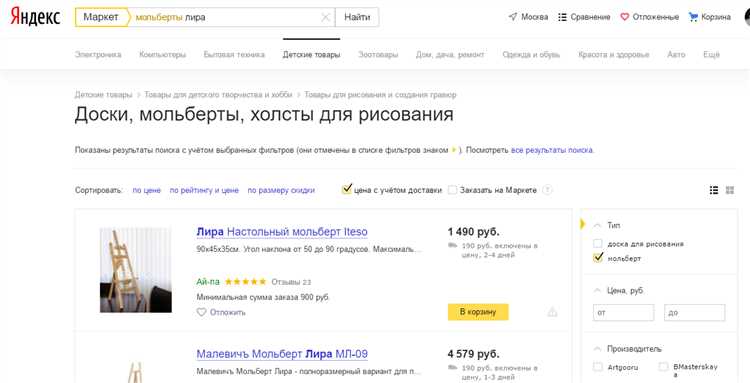Sort results по цене

[x=146, y=190]
